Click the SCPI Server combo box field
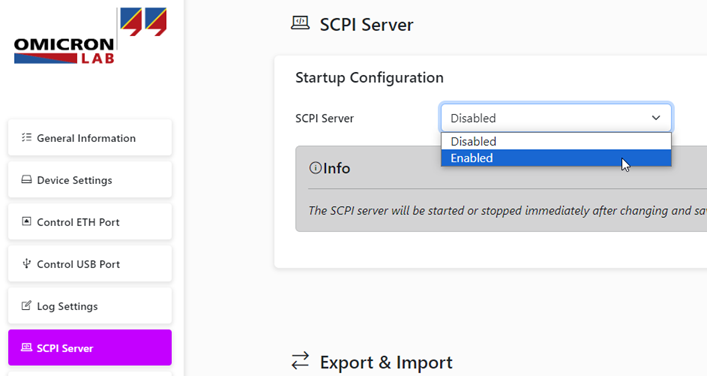 556,118
